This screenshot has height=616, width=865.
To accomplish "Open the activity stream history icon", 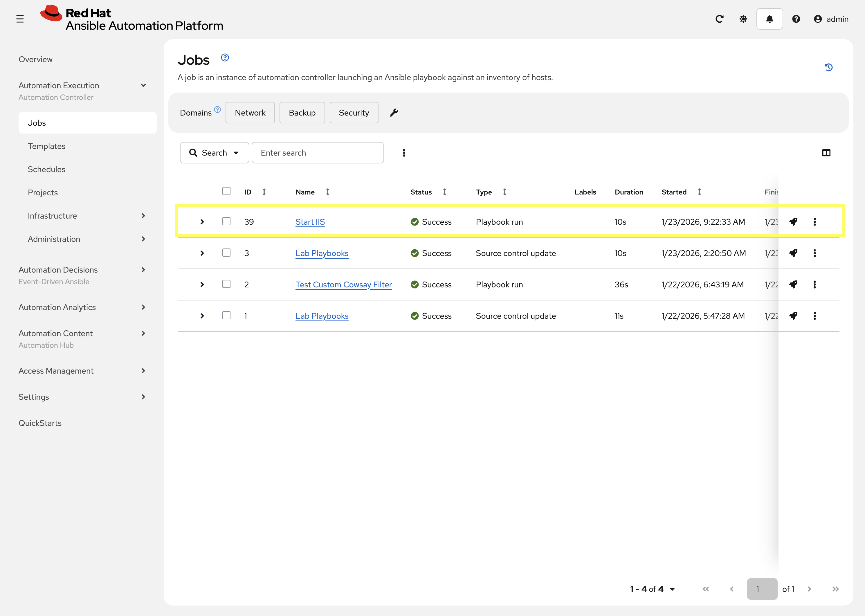I will 829,68.
